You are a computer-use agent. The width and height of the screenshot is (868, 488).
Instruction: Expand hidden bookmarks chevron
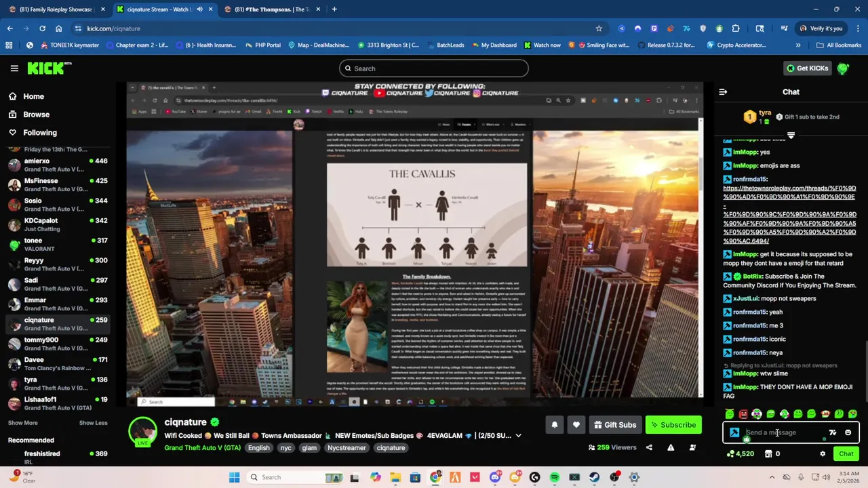click(x=797, y=45)
